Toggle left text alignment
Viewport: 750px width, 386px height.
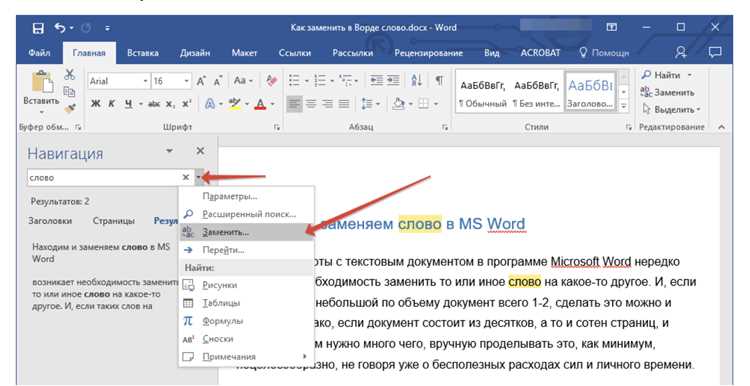pyautogui.click(x=295, y=103)
